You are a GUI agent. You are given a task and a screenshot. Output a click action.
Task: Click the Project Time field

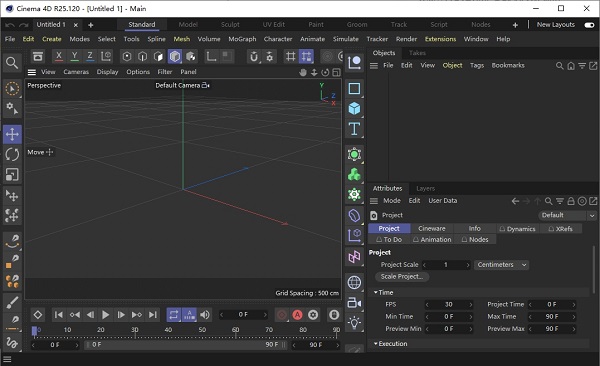pos(552,305)
